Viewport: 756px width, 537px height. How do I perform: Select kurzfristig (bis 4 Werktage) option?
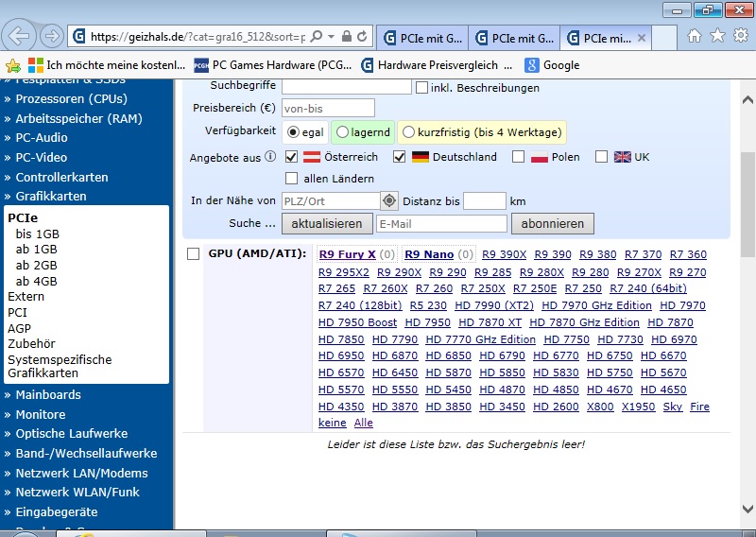[x=408, y=131]
